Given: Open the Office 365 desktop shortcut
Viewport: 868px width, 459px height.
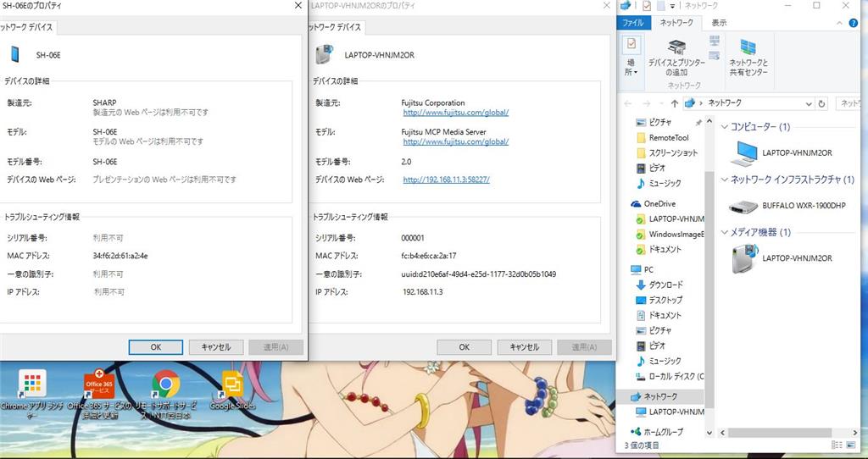Looking at the screenshot, I should coord(100,394).
